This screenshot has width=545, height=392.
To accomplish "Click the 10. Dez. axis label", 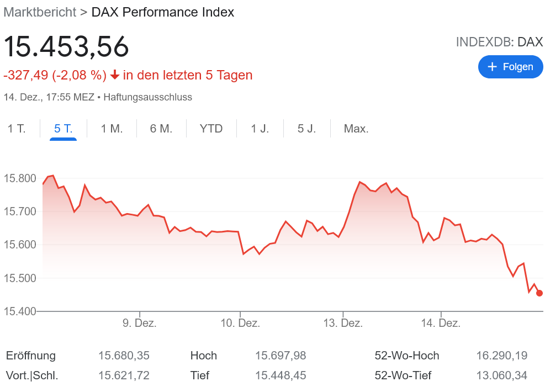I will coord(240,324).
